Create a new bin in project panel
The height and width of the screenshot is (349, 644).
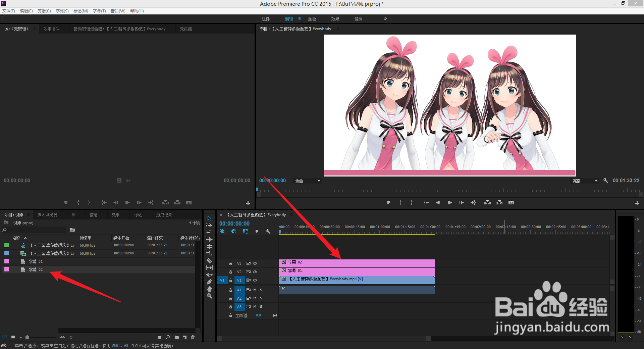(177, 337)
